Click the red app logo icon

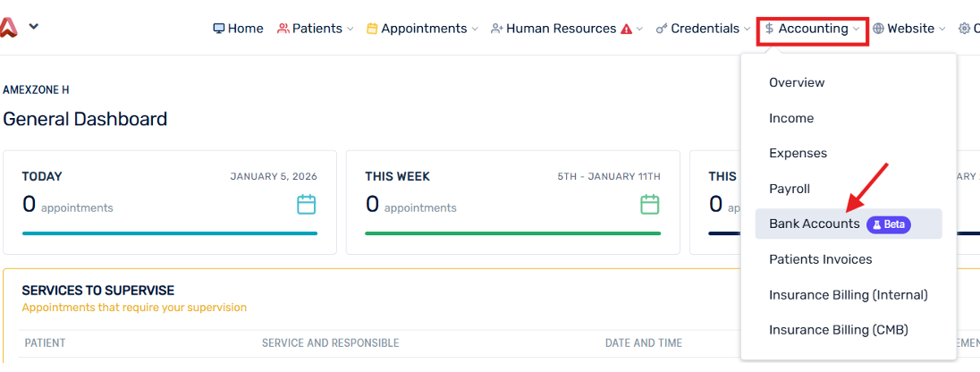[9, 28]
